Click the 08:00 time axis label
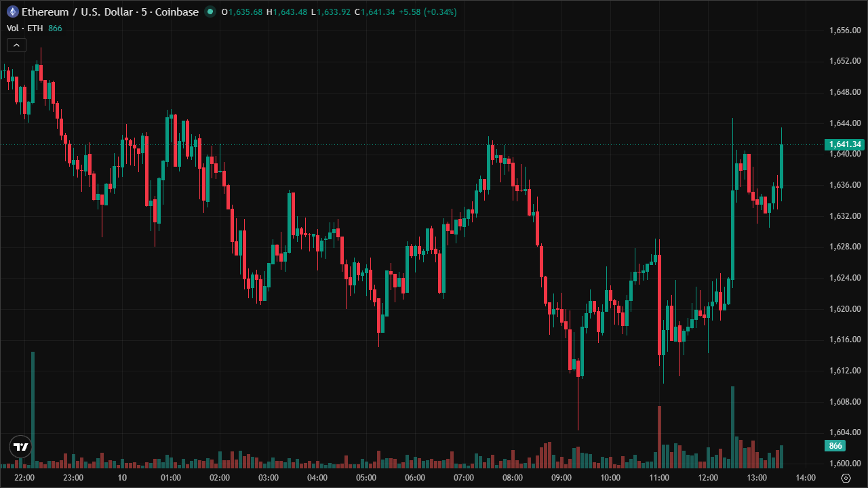This screenshot has width=868, height=488. pos(513,478)
